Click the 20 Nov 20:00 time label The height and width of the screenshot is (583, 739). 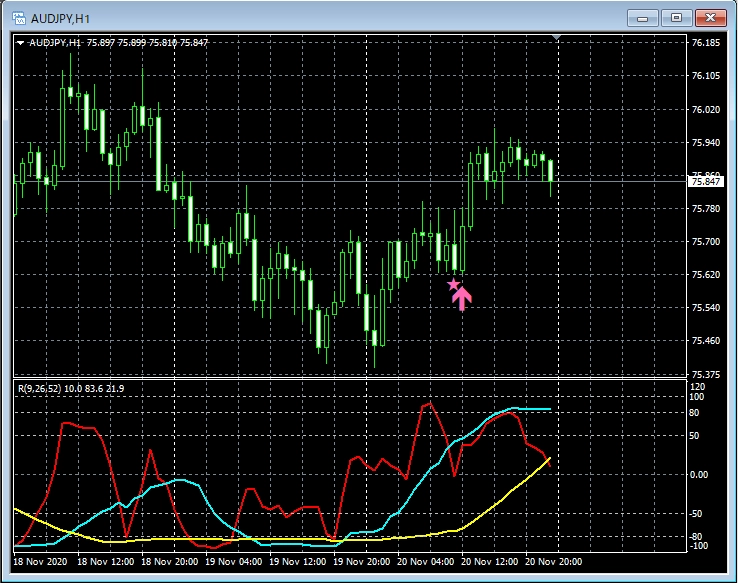pos(557,563)
